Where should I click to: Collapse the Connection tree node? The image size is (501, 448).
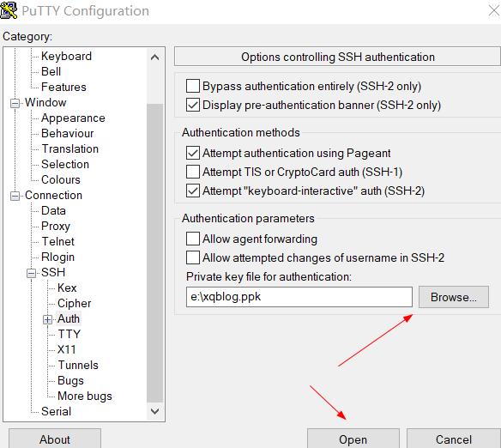coord(15,196)
